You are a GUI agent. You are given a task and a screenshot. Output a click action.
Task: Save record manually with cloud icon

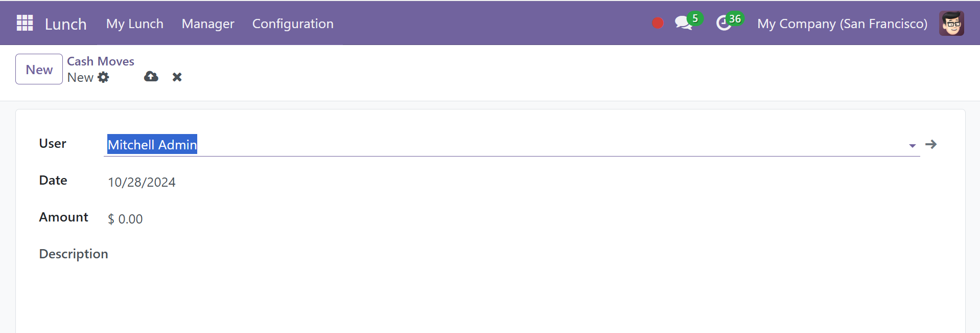tap(151, 77)
